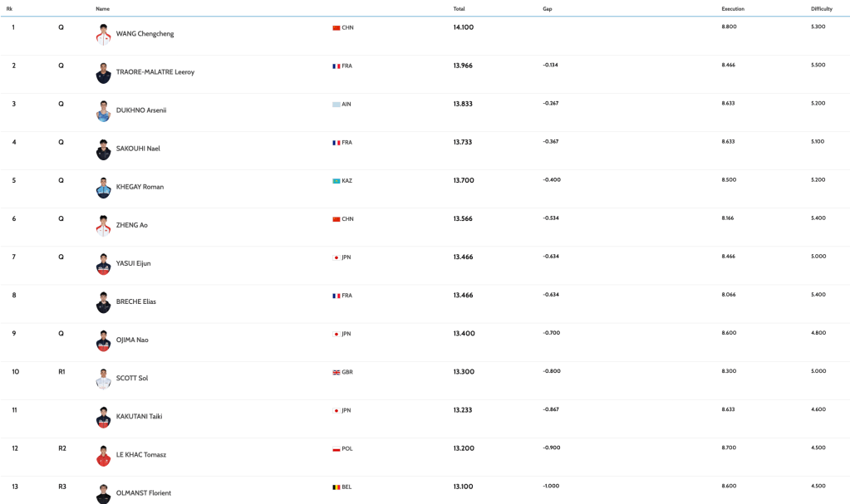Click the Great Britain flag for SCOTT Sol
The width and height of the screenshot is (850, 504).
337,372
